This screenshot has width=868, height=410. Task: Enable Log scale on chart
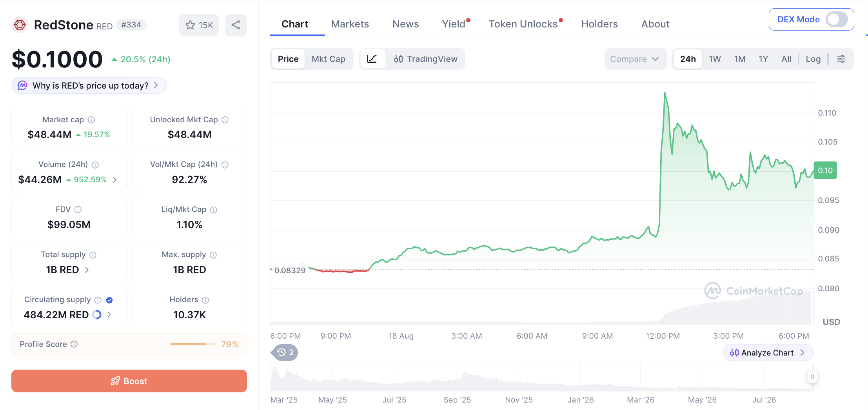813,59
